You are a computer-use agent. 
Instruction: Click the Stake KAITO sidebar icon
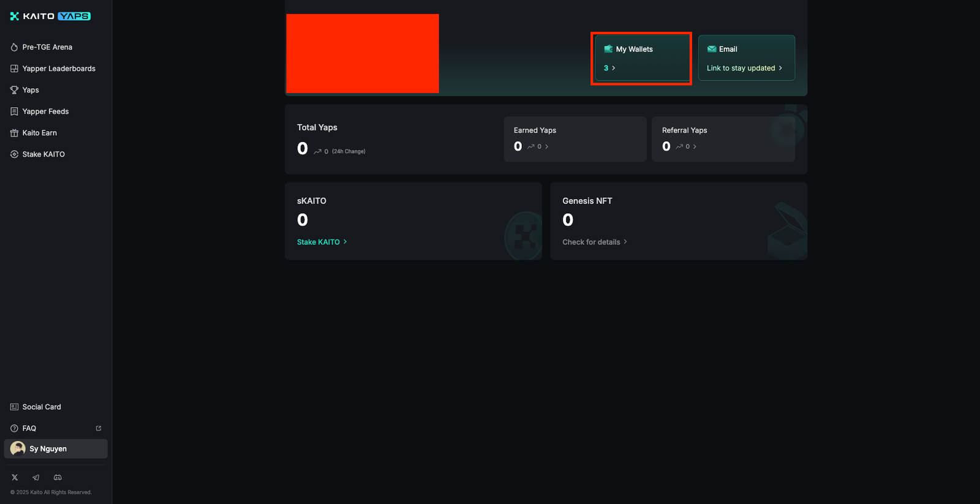coord(14,154)
